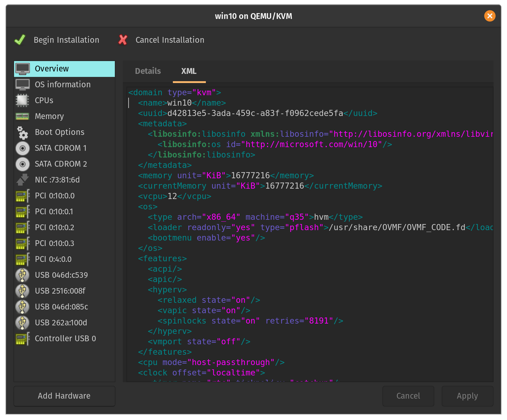Switch to the Details tab
Image resolution: width=507 pixels, height=420 pixels.
[148, 71]
